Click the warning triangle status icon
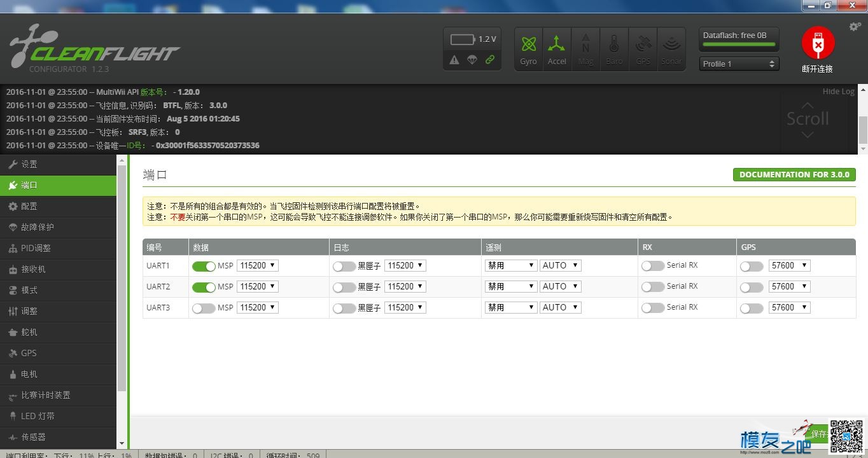 (454, 60)
